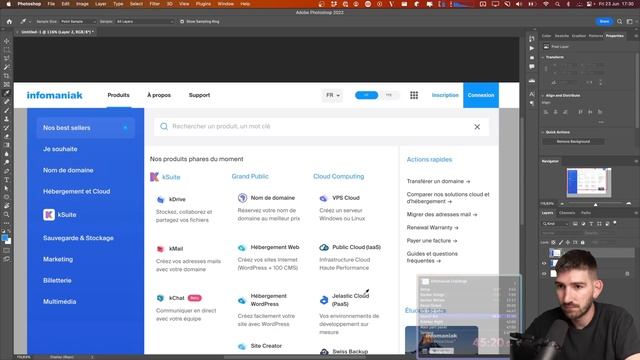Screen dimensions: 640x360
Task: Open the Actions panel play icon
Action: click(x=531, y=48)
